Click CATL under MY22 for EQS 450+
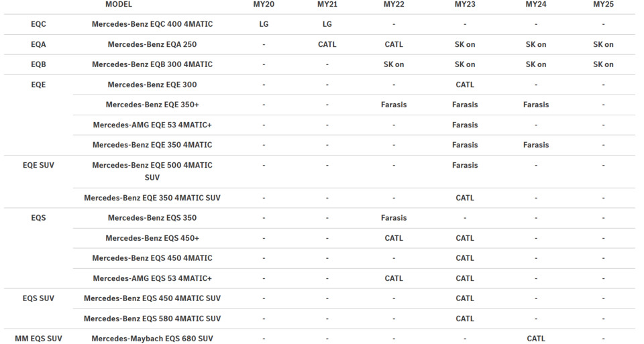 point(394,238)
